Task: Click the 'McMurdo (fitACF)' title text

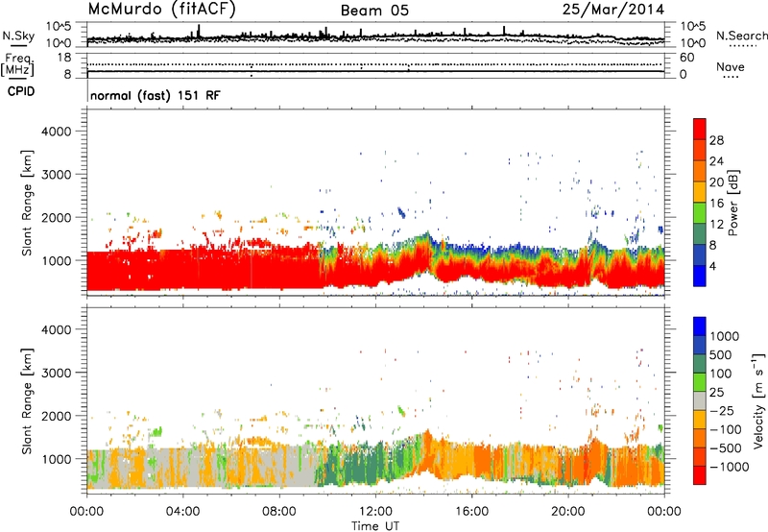Action: click(161, 10)
